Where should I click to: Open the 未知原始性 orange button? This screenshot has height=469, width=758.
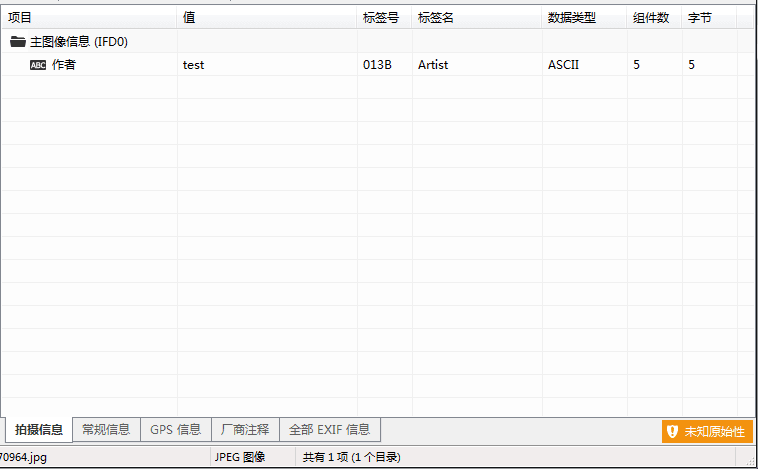click(707, 431)
